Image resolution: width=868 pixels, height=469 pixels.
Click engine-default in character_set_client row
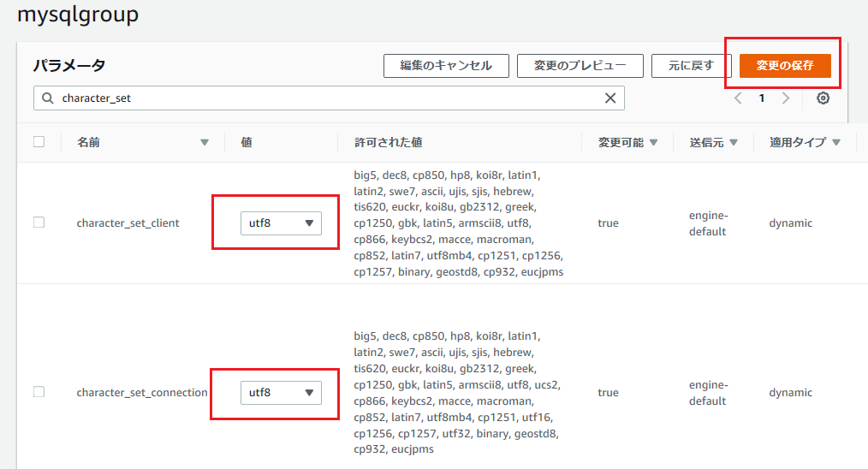click(x=708, y=223)
